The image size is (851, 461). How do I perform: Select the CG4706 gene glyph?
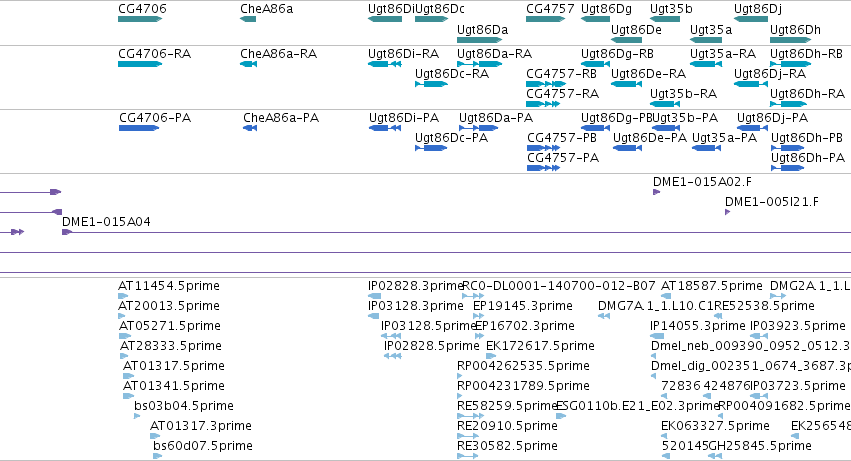coord(140,19)
